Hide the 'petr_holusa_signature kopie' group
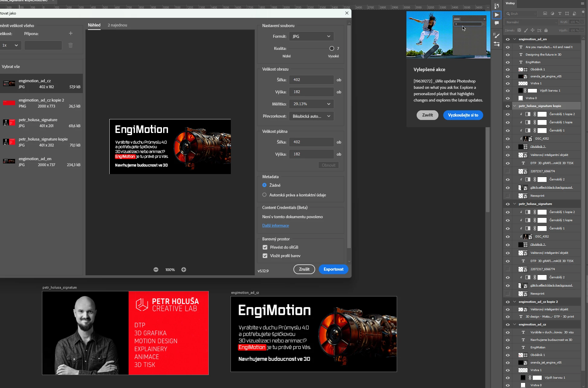 [508, 106]
